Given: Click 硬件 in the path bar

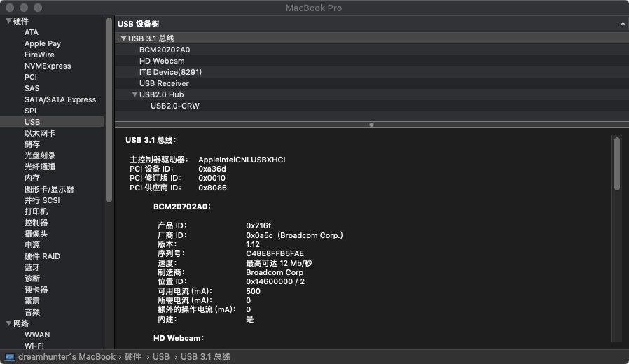Looking at the screenshot, I should 133,357.
